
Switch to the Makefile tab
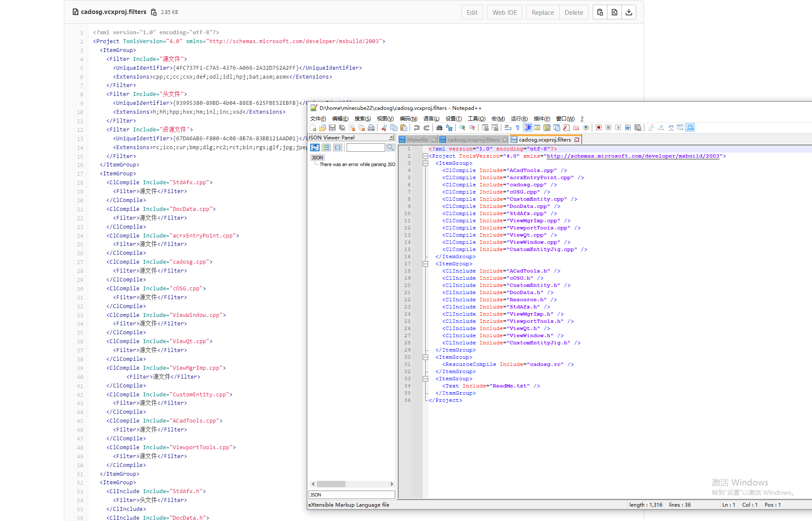point(418,140)
